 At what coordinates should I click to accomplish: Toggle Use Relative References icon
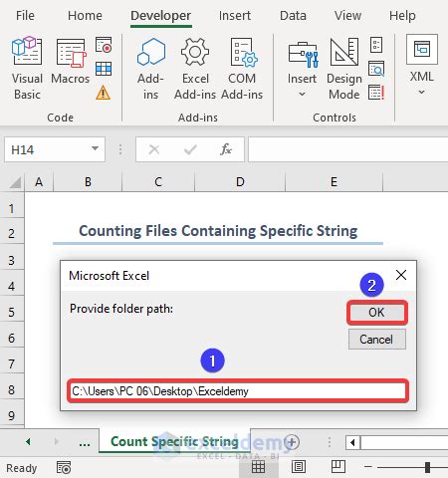104,69
